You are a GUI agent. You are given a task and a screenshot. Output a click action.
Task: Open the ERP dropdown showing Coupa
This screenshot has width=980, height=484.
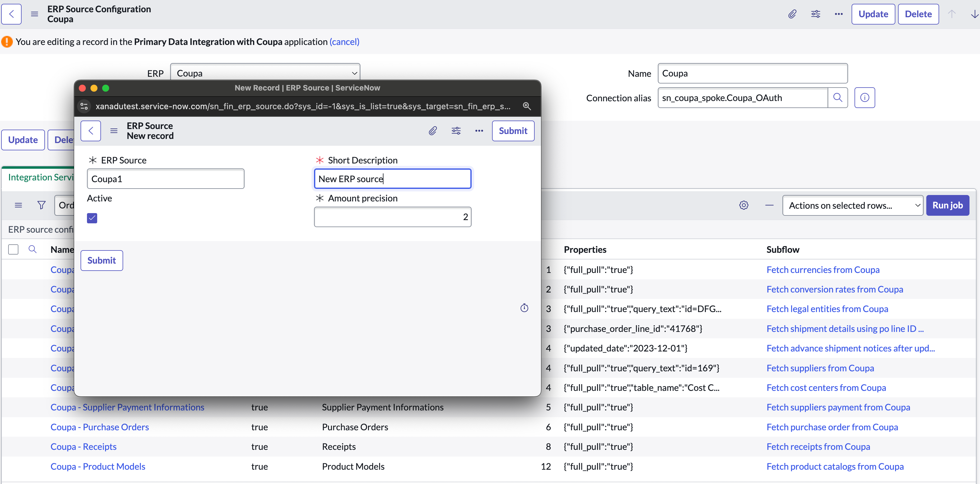265,72
